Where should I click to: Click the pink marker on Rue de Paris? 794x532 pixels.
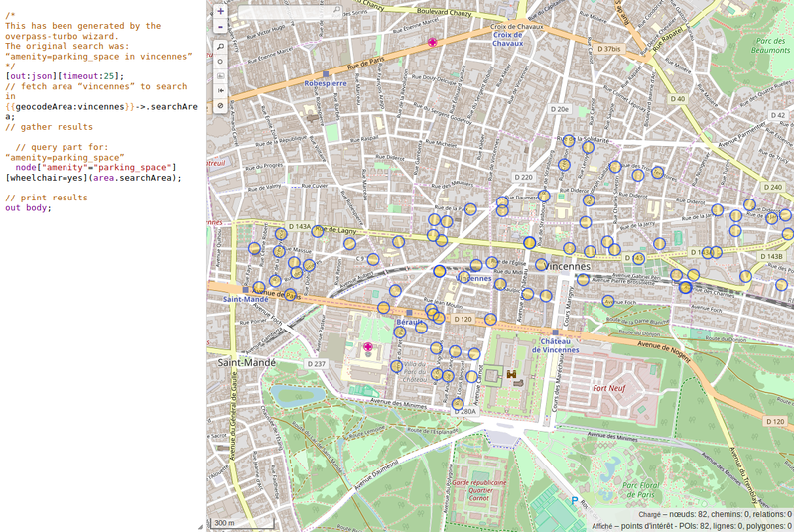pyautogui.click(x=432, y=43)
